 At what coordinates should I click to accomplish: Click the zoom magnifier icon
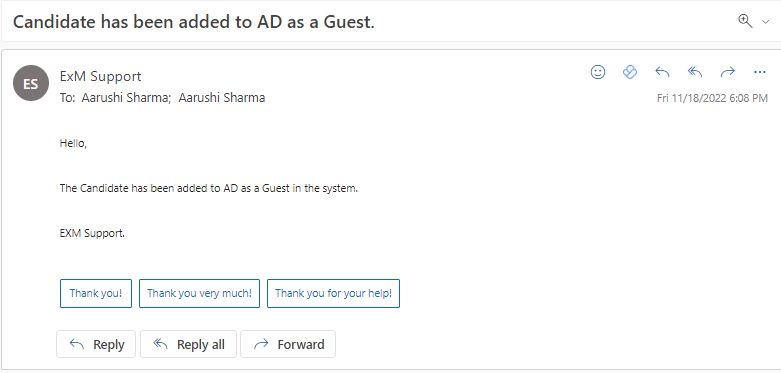[x=745, y=21]
